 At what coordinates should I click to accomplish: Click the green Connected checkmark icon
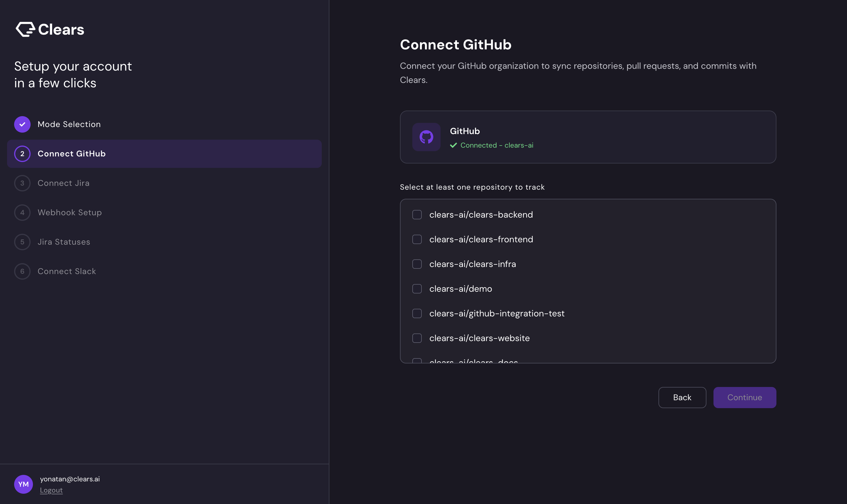453,145
